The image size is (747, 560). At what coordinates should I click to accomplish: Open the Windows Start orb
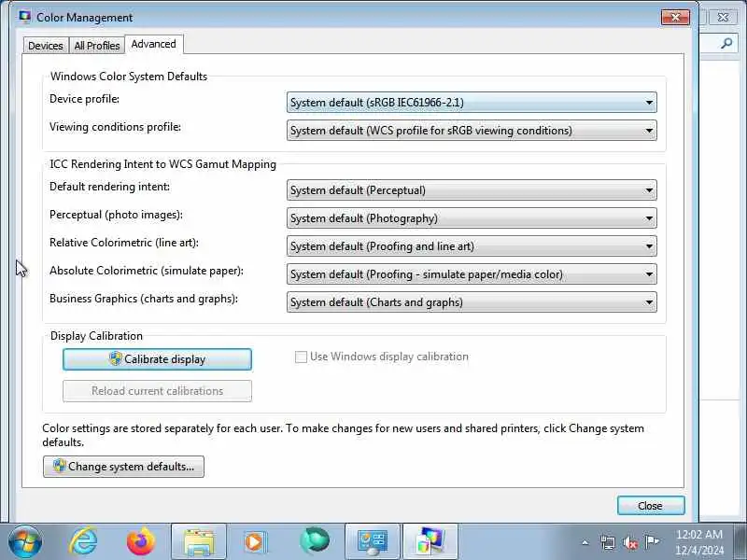coord(25,541)
